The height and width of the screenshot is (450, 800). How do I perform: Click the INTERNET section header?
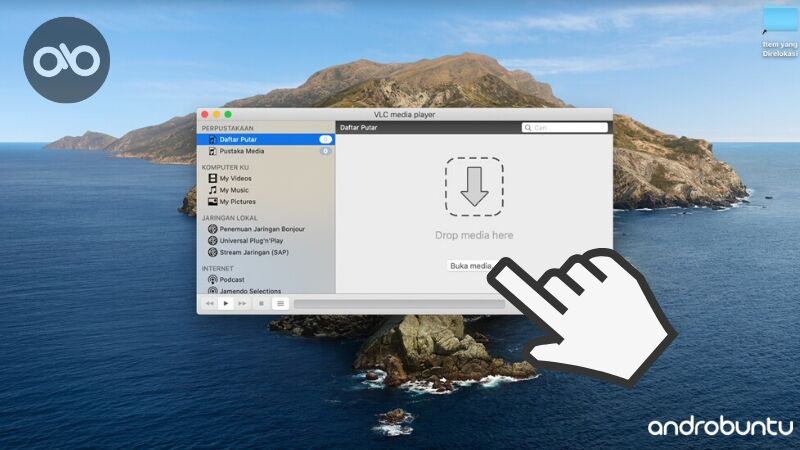tap(217, 268)
